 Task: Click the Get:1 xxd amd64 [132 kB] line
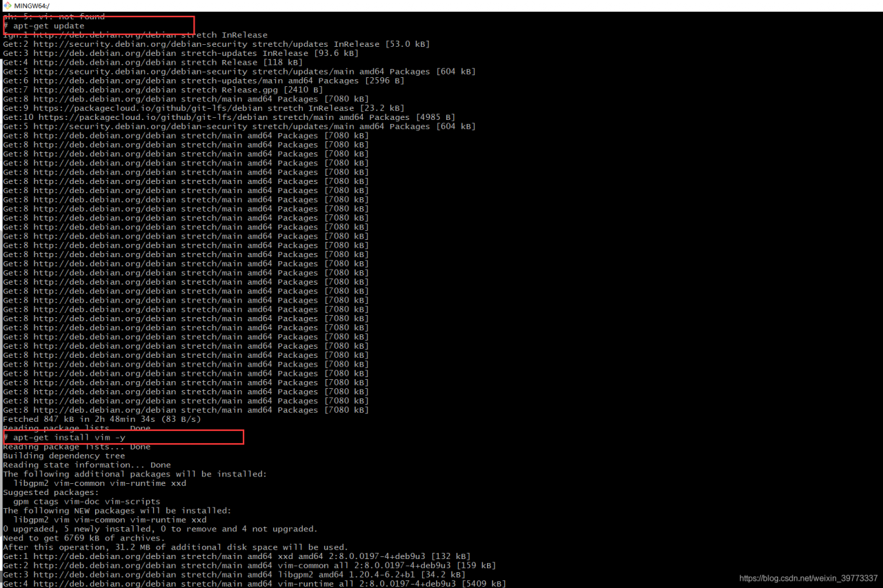pos(237,556)
